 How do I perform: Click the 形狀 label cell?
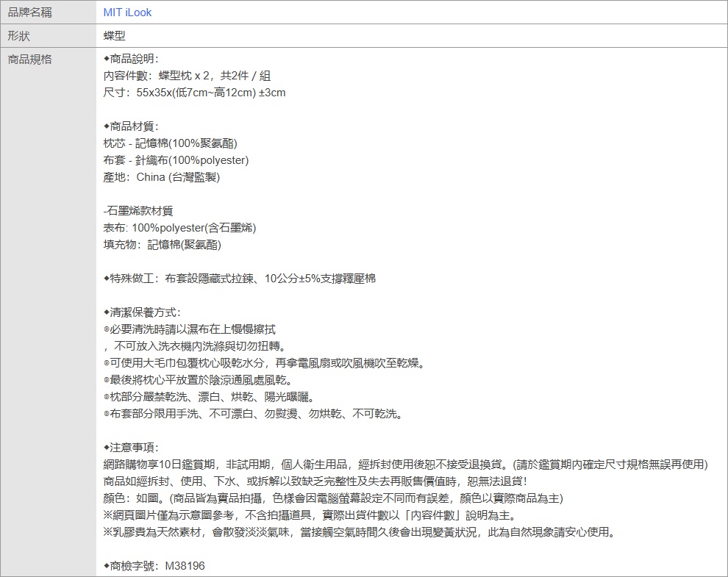(x=49, y=36)
